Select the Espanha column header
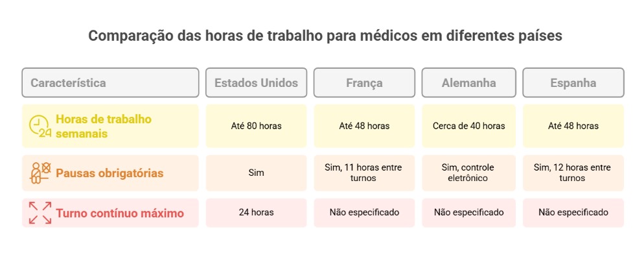Screen dimensions: 644x255 click(573, 82)
